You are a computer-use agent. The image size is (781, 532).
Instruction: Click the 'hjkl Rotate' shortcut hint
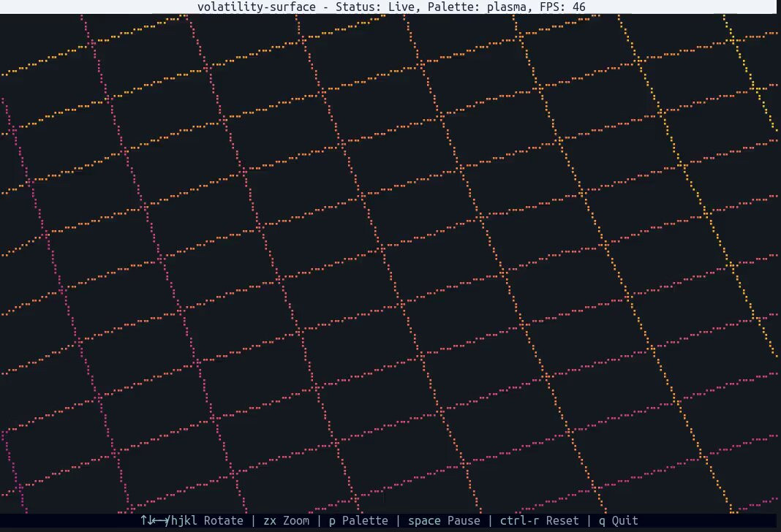pos(207,520)
